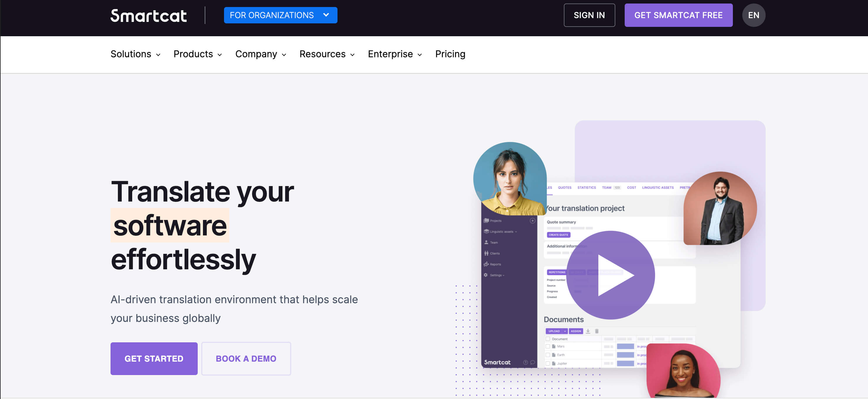The height and width of the screenshot is (399, 868).
Task: Click the Smartcat logo in preview sidebar
Action: coord(497,362)
